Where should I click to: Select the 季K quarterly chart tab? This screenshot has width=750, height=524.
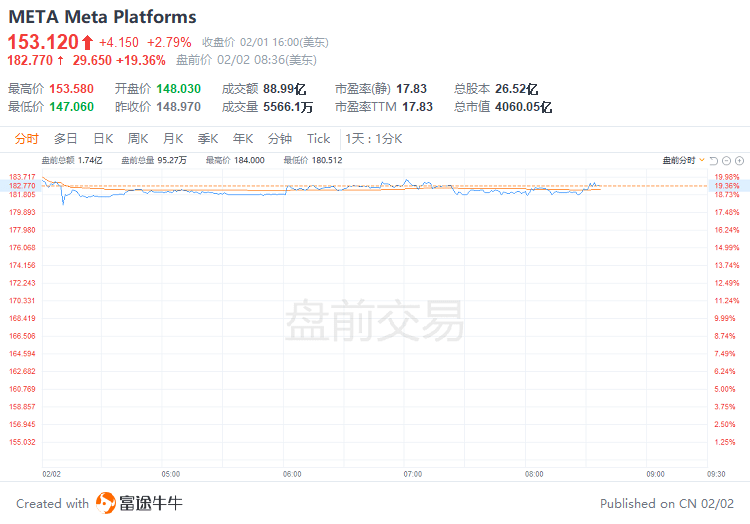208,139
